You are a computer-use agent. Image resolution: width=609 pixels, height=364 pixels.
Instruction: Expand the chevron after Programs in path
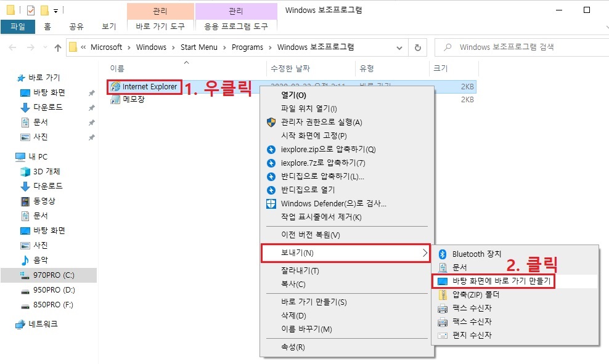tap(270, 47)
